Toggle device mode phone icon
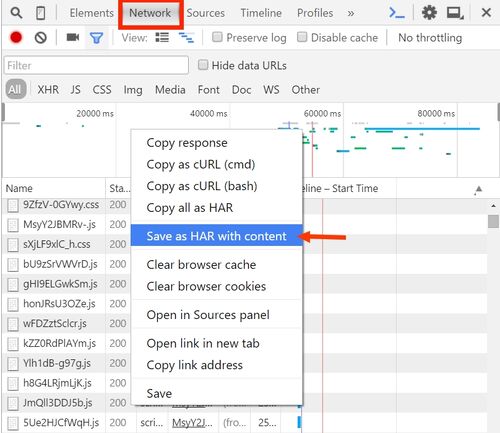The width and height of the screenshot is (500, 433). [x=41, y=13]
